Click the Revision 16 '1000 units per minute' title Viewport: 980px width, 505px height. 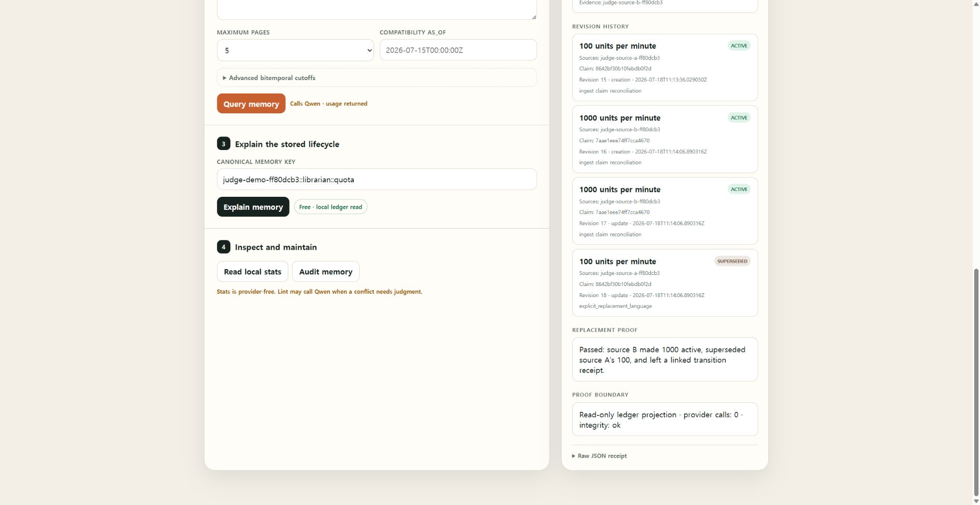pos(619,118)
